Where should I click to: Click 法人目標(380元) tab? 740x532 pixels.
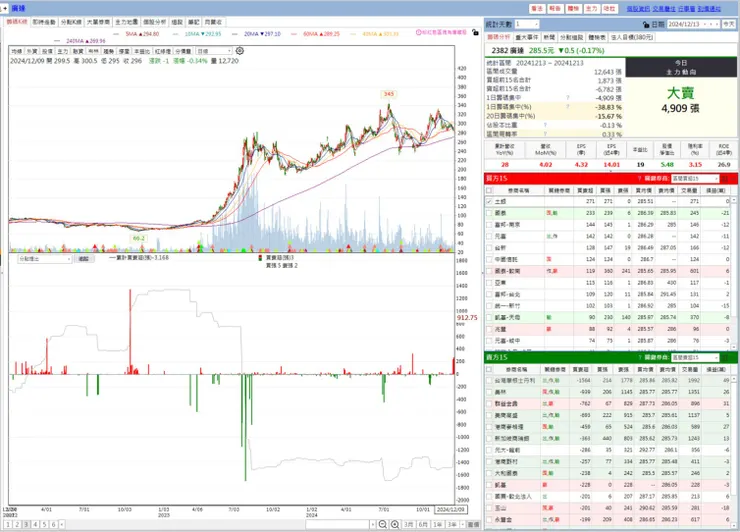pos(631,37)
